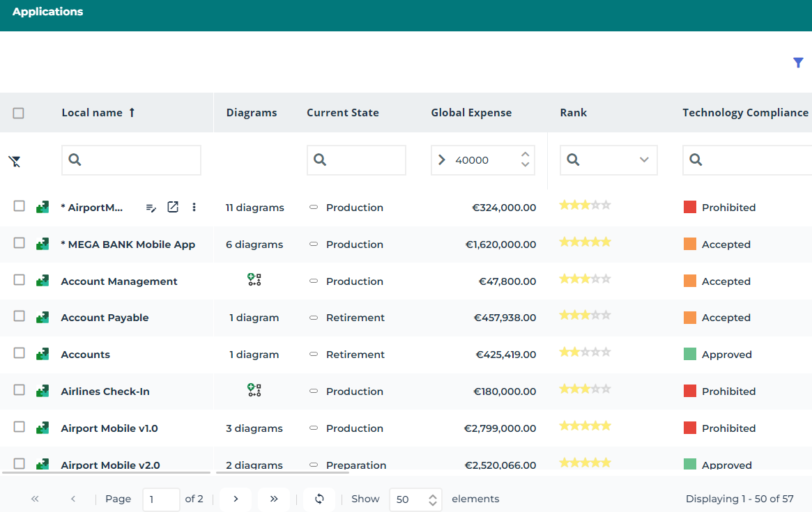Open the filter funnel icon at top right
This screenshot has width=812, height=512.
[x=798, y=63]
